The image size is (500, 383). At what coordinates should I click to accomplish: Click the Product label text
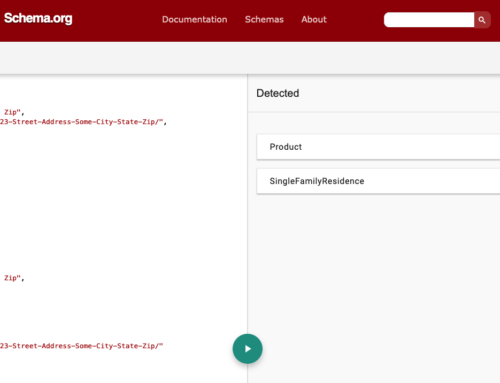286,147
